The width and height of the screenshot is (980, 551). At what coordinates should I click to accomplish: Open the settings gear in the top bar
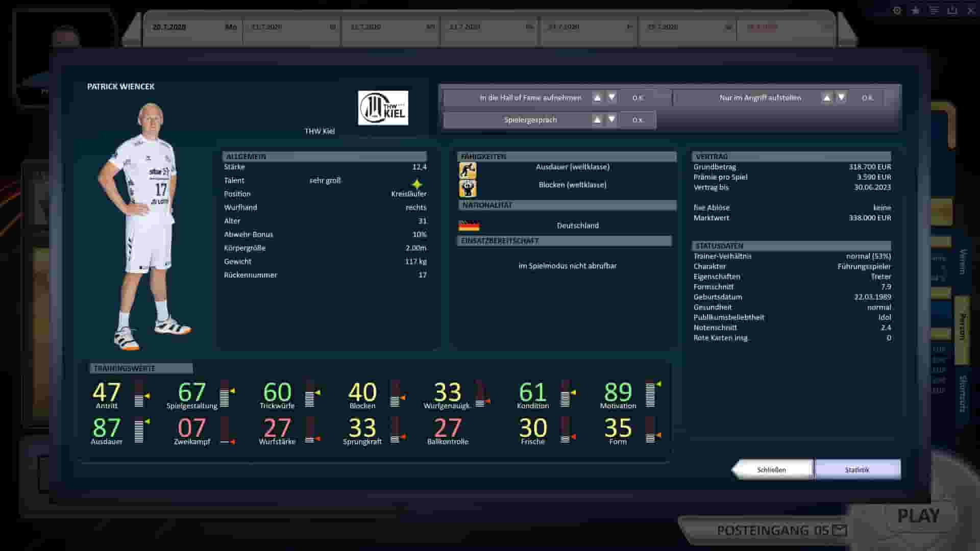click(896, 10)
